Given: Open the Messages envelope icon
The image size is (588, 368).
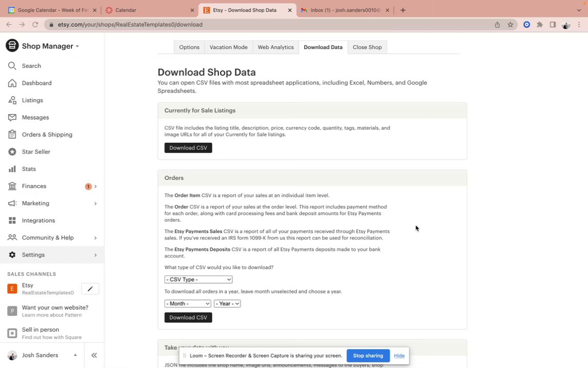Looking at the screenshot, I should tap(12, 118).
